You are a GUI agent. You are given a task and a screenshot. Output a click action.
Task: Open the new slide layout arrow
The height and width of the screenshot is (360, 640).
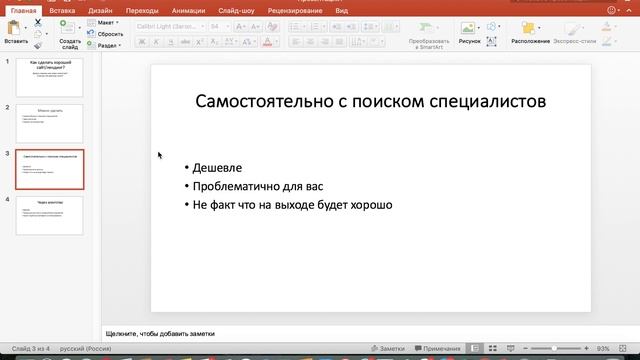(x=79, y=28)
